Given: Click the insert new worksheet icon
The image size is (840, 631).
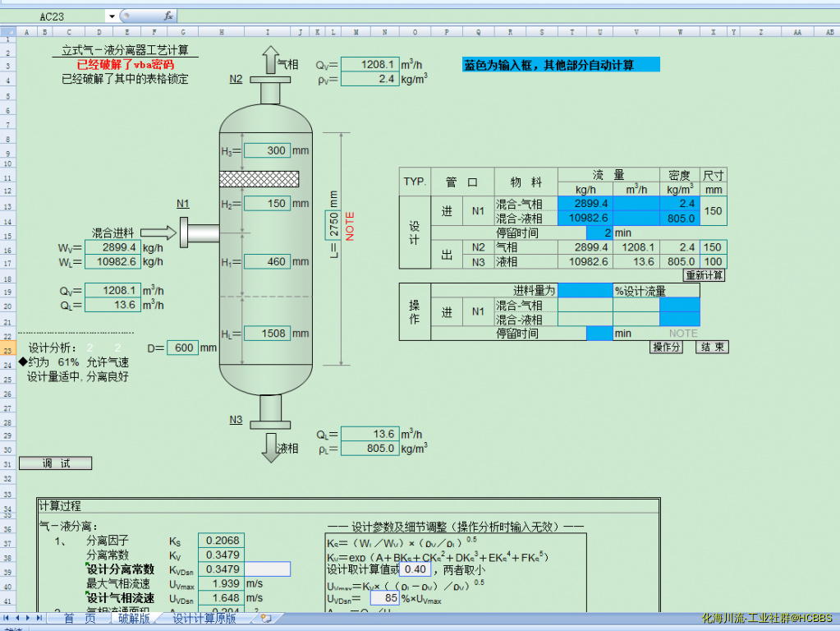Looking at the screenshot, I should [265, 618].
